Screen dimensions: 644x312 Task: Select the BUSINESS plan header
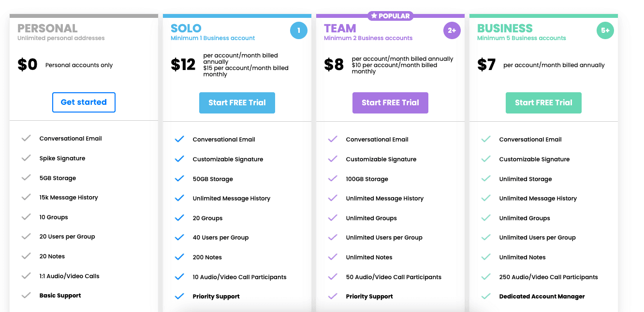coord(506,28)
